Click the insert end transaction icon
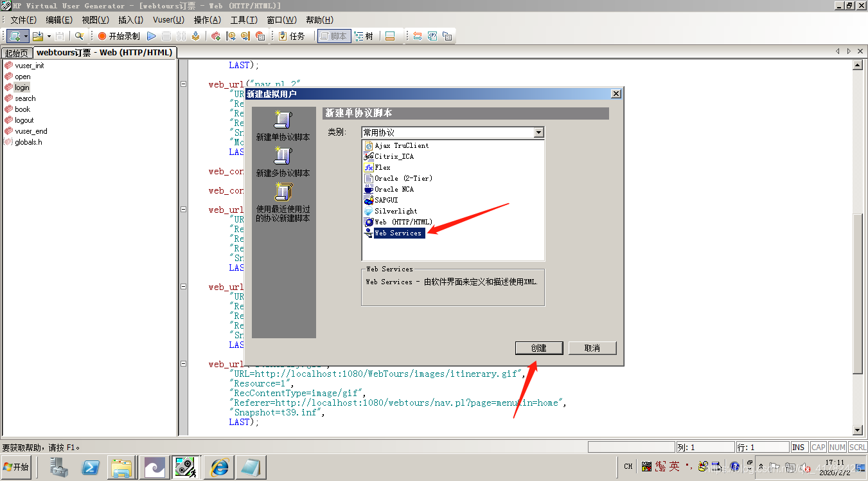The width and height of the screenshot is (868, 481). (x=245, y=36)
